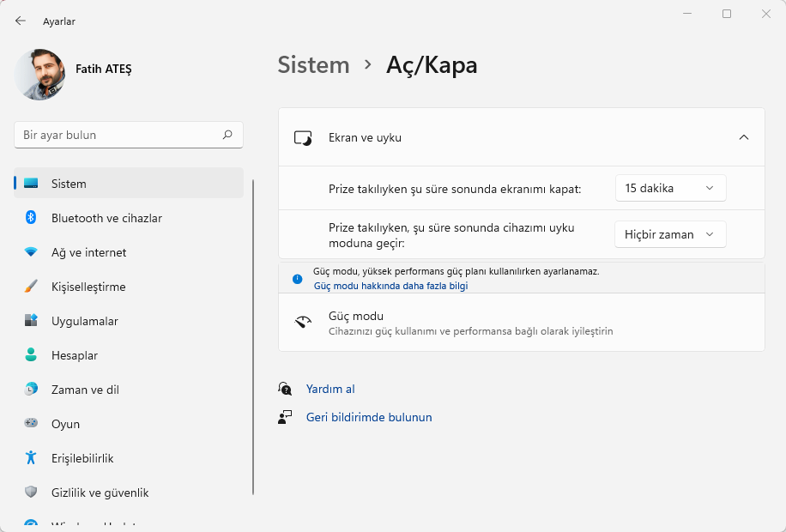
Task: Click the Yardım al link
Action: pos(330,389)
